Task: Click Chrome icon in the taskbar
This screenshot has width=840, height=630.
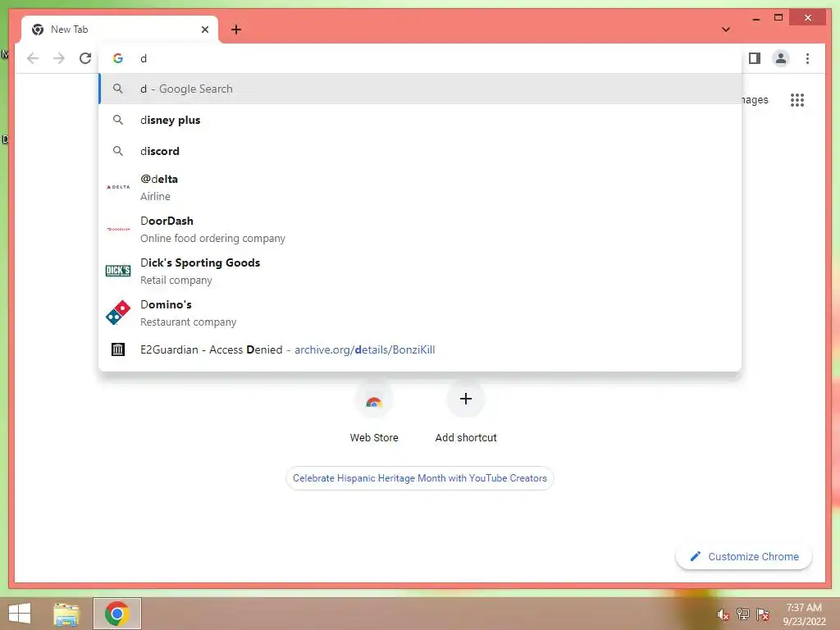Action: 116,614
